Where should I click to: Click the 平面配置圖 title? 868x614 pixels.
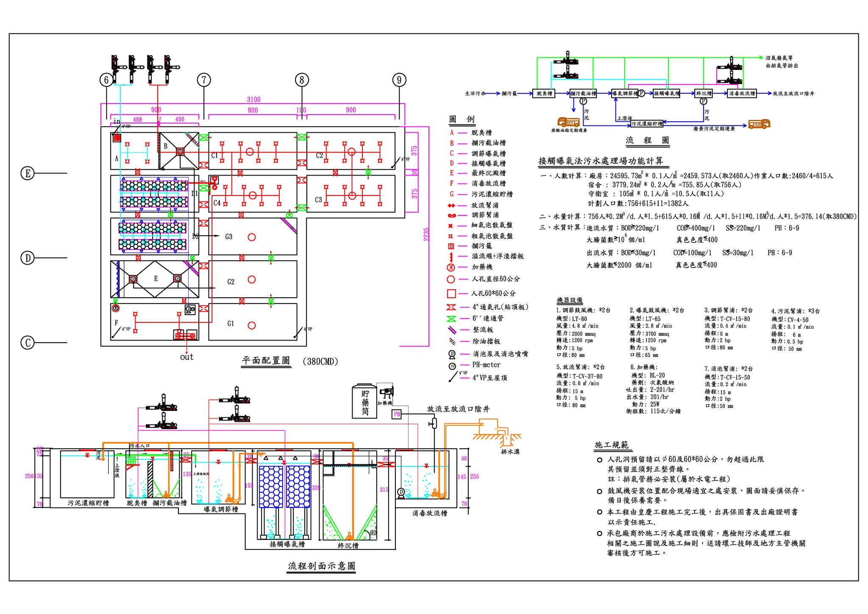click(266, 361)
